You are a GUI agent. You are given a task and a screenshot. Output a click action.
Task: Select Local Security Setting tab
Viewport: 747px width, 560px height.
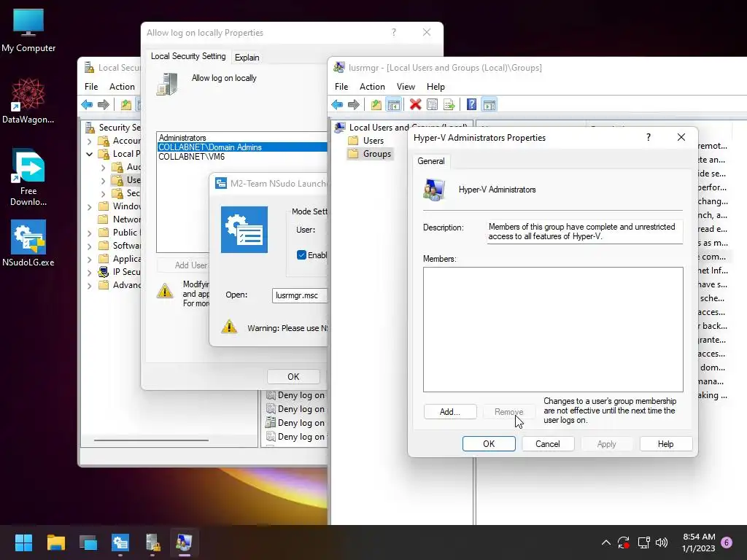[x=188, y=56]
